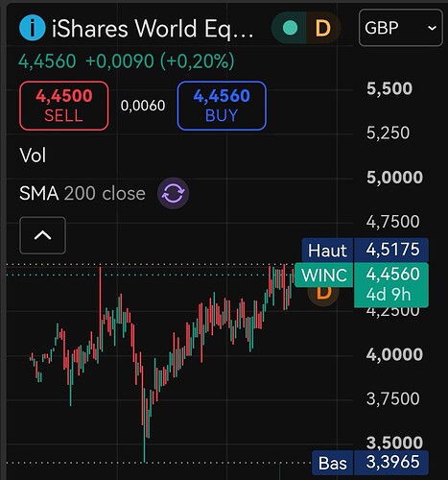Click the 5,500 price axis label
Screen dimensions: 448x480
pos(389,88)
